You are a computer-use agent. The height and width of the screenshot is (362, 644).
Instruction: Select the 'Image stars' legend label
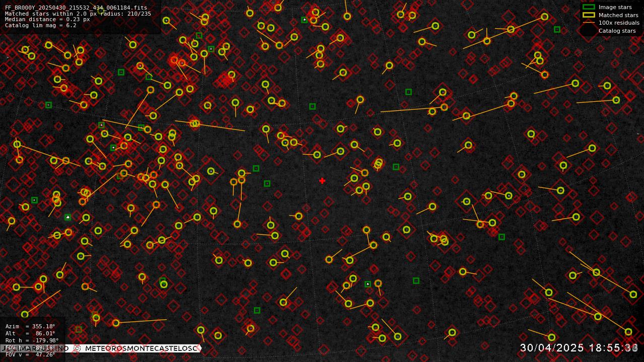pyautogui.click(x=615, y=7)
